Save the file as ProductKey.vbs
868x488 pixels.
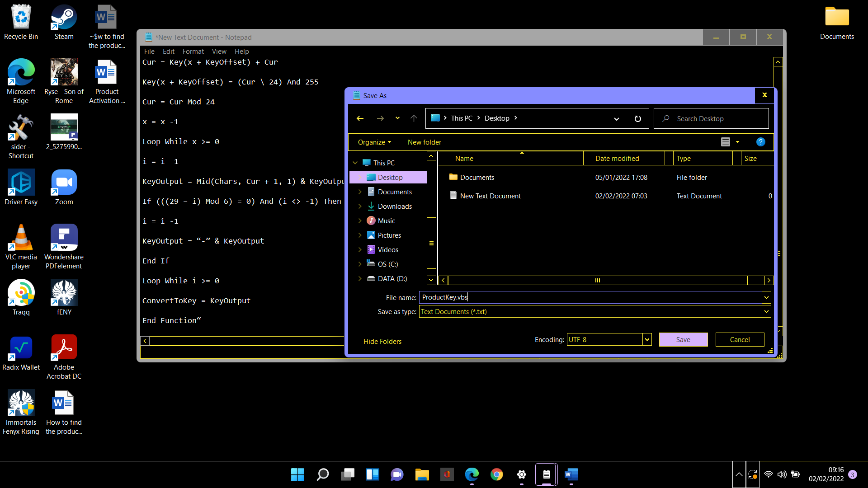pos(683,339)
